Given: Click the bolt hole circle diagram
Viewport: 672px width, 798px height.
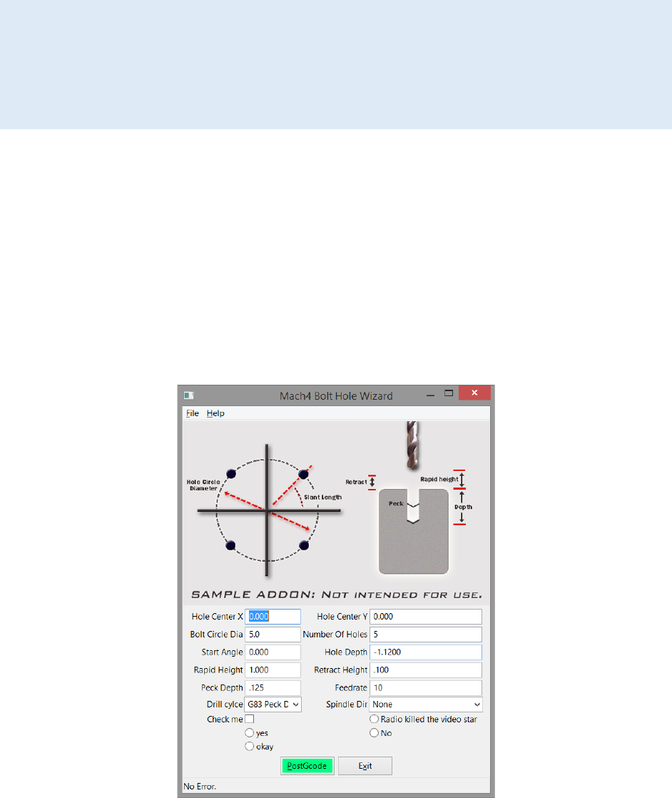Looking at the screenshot, I should click(x=268, y=510).
